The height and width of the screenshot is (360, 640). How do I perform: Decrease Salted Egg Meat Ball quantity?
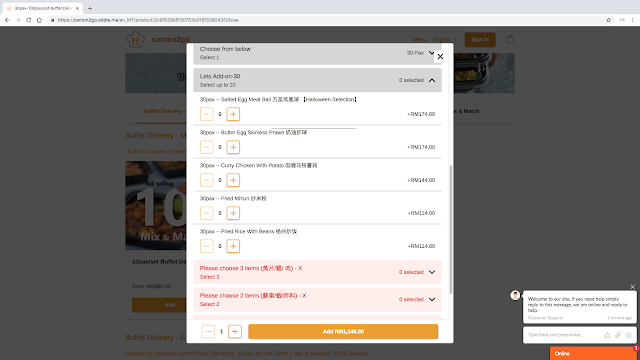coord(207,114)
